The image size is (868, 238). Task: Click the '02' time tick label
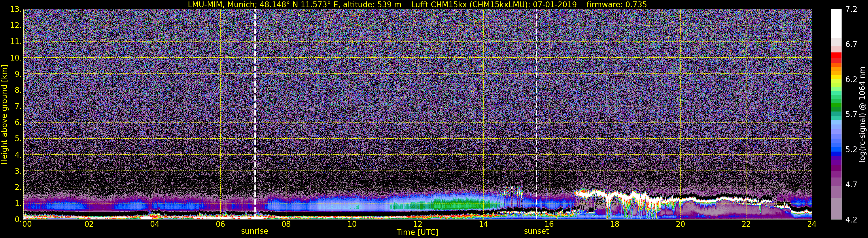[x=89, y=224]
